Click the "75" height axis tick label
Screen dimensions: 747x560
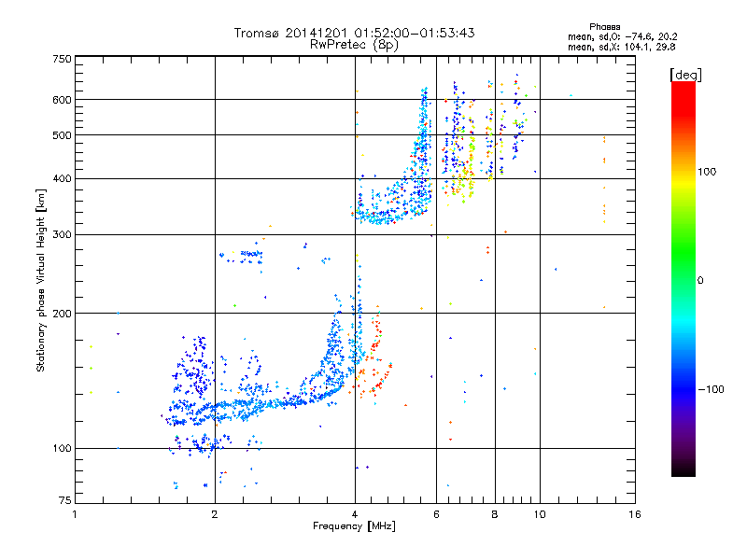pos(65,500)
